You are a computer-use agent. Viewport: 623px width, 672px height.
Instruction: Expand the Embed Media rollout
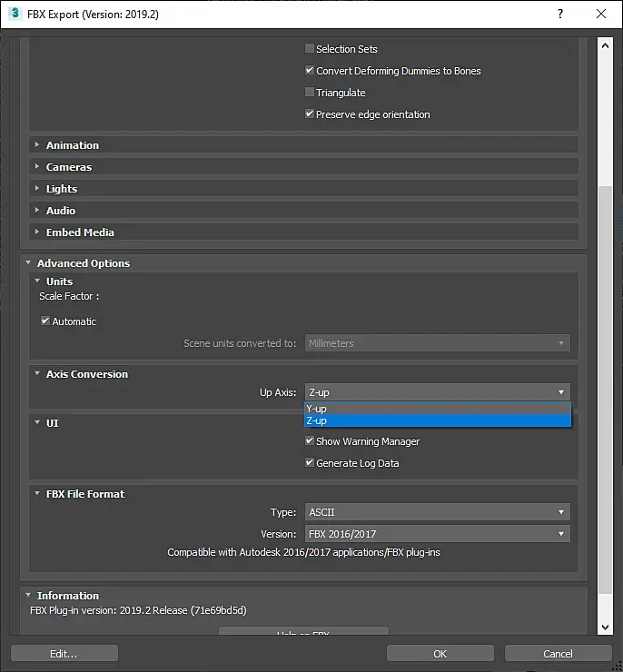80,232
